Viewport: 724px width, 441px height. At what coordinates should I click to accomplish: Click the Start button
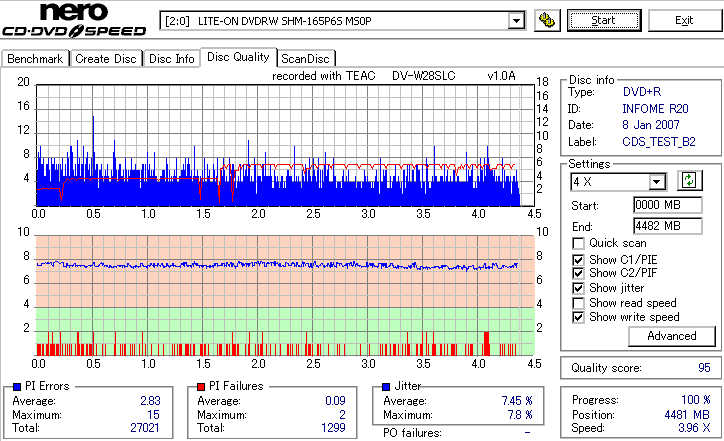point(604,20)
